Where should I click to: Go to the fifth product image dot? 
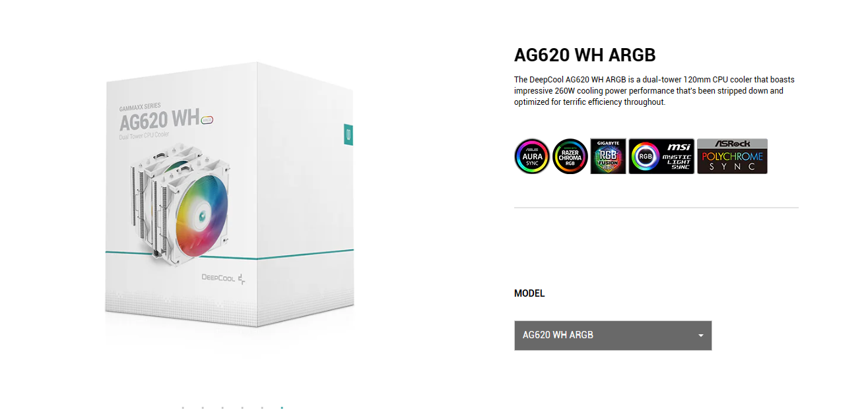click(x=262, y=408)
